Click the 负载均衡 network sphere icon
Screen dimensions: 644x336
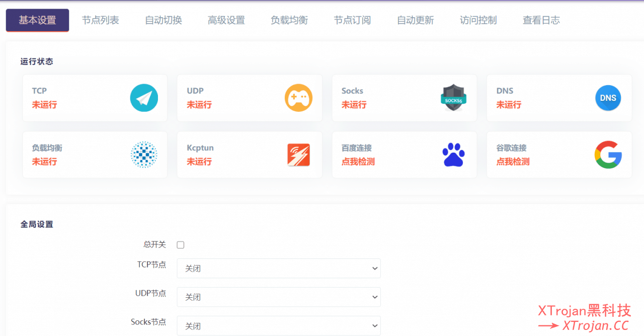tap(144, 155)
